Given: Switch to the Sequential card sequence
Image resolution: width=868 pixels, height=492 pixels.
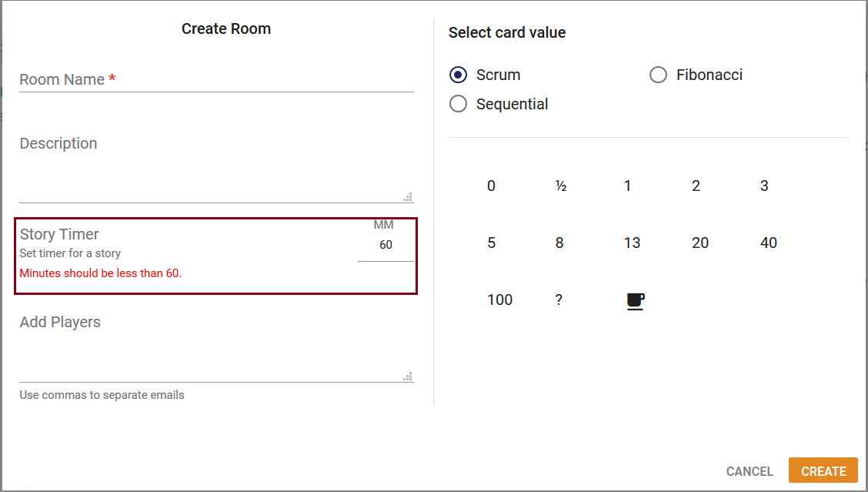Looking at the screenshot, I should click(458, 103).
